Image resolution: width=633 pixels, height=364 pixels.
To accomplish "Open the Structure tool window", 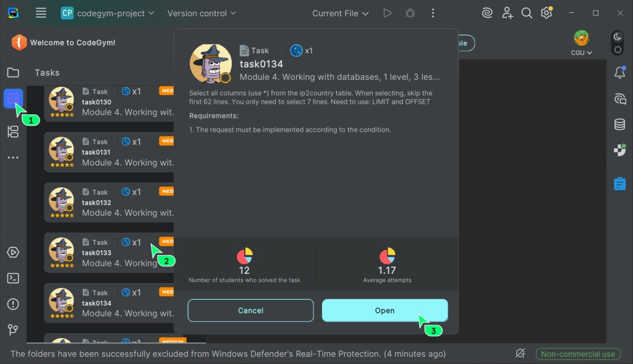I will coord(13,131).
